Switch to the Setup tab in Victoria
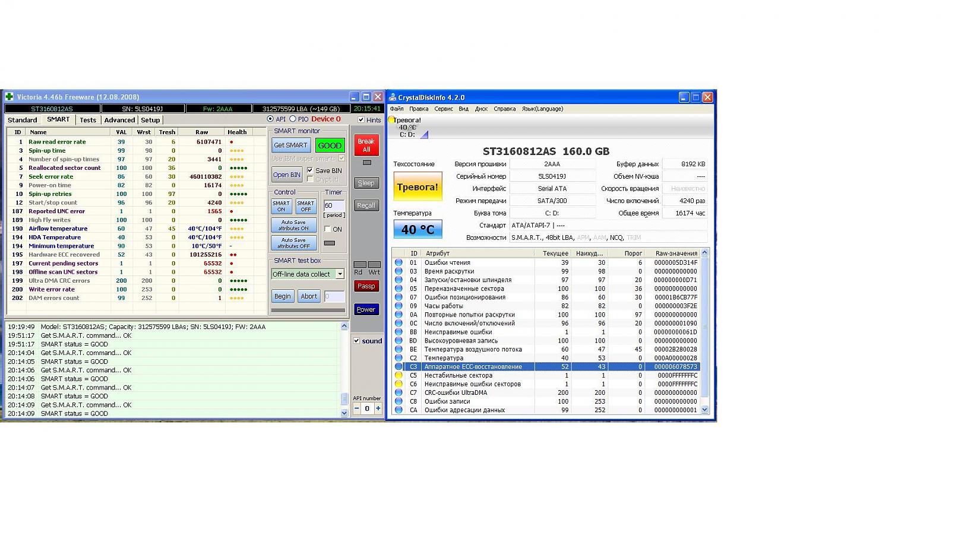This screenshot has height=551, width=980. (150, 120)
